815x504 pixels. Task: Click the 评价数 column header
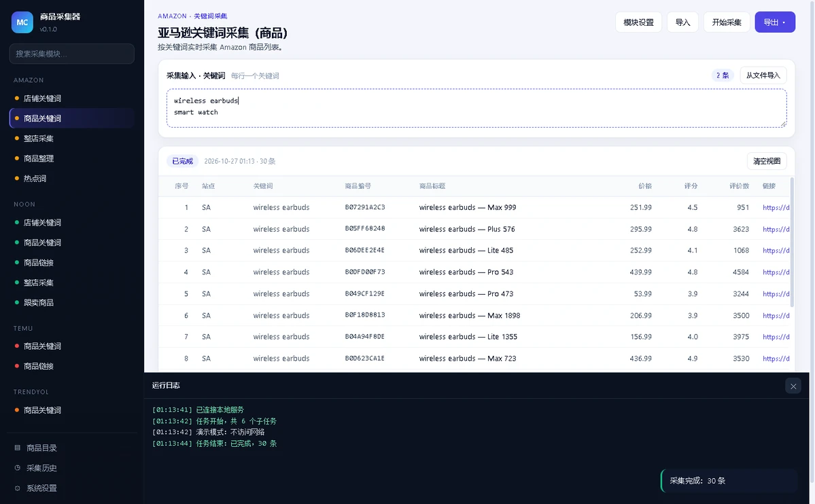(x=739, y=186)
